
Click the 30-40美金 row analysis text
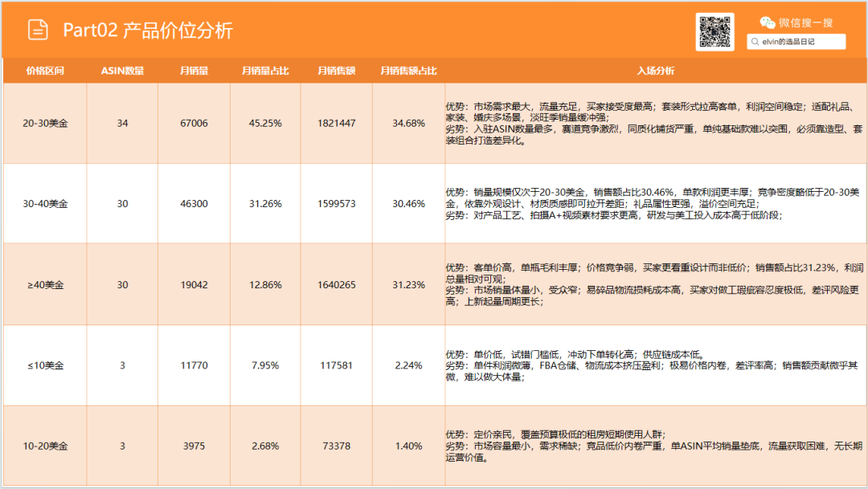click(653, 204)
